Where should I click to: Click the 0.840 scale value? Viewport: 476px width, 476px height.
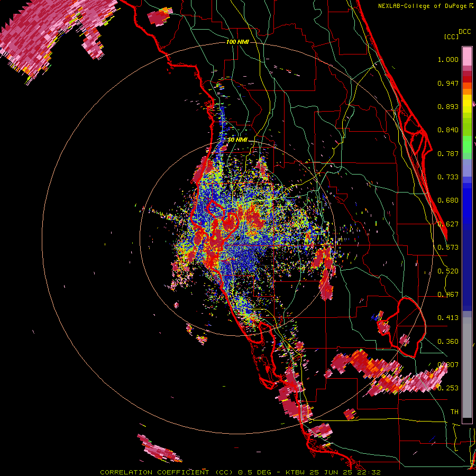(x=448, y=130)
